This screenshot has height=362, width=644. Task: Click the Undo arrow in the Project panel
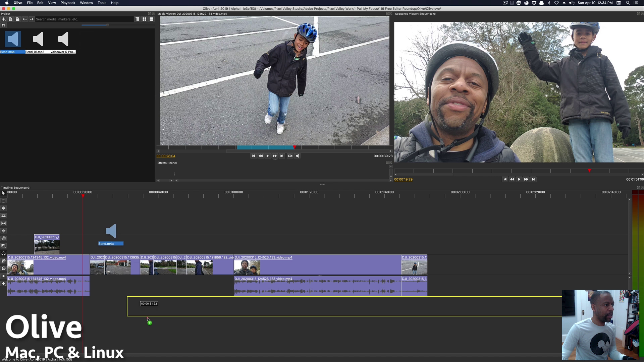[x=24, y=19]
